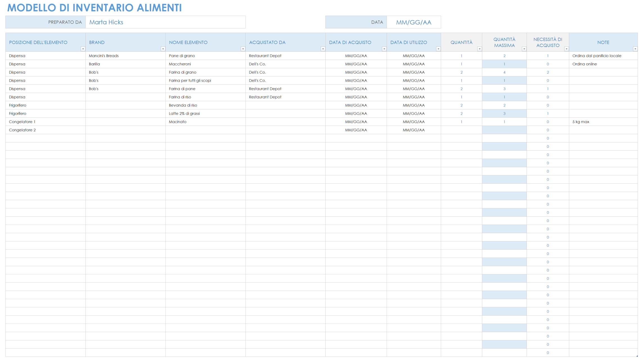Select the Farina per tutti gli scopi cell
Viewport: 644px width, 359px height.
click(205, 80)
